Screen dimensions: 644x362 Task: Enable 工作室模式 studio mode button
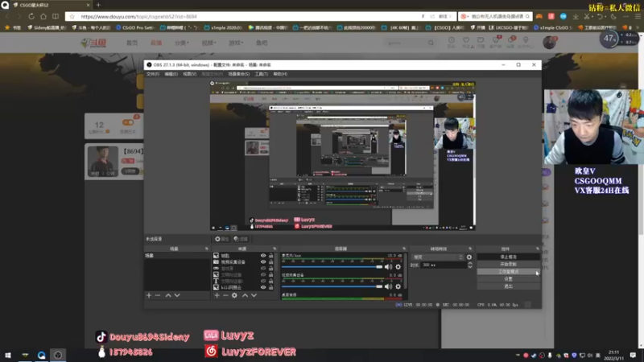tap(509, 272)
